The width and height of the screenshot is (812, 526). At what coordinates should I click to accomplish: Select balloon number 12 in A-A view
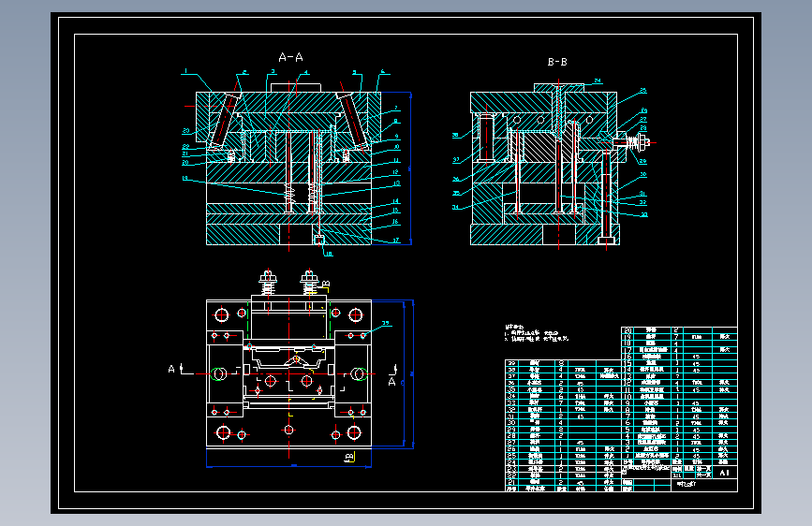395,172
